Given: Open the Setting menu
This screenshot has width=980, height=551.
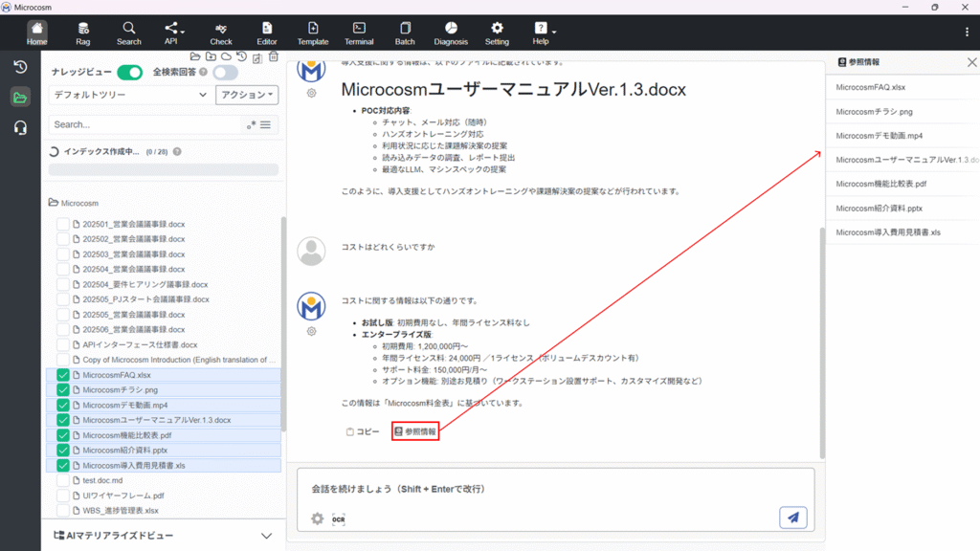Looking at the screenshot, I should [x=497, y=33].
